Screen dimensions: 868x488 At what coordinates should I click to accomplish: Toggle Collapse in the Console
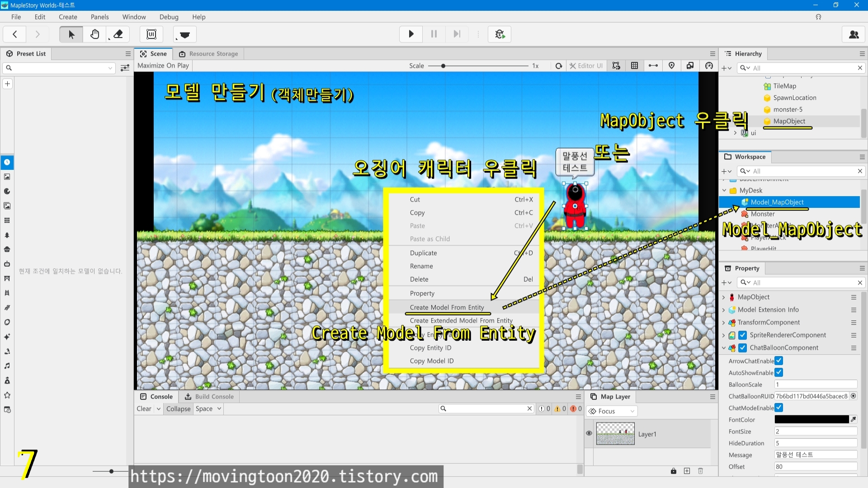[x=179, y=409]
